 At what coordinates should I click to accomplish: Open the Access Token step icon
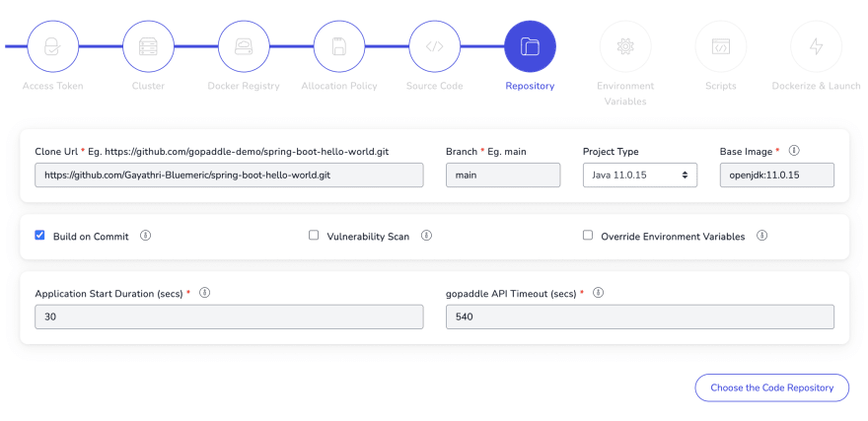click(52, 46)
